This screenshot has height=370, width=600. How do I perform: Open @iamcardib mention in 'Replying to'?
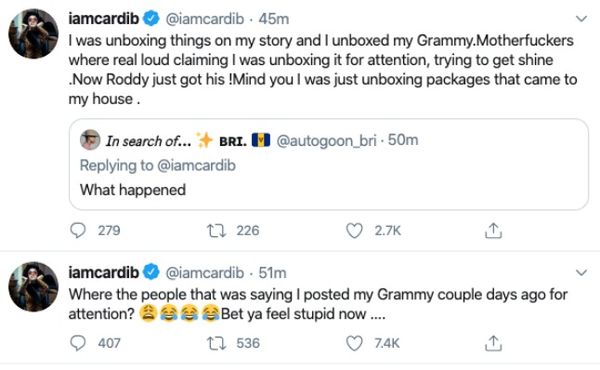click(196, 165)
